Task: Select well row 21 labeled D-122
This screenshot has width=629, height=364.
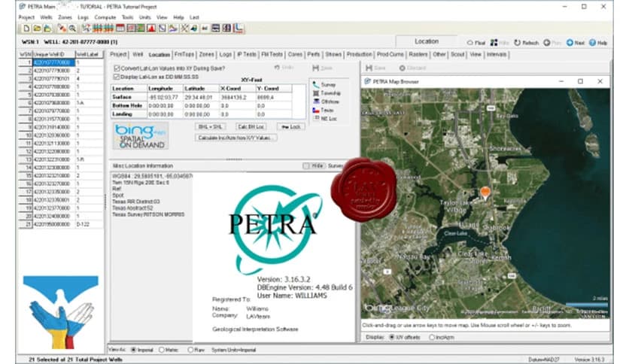Action: pyautogui.click(x=61, y=225)
